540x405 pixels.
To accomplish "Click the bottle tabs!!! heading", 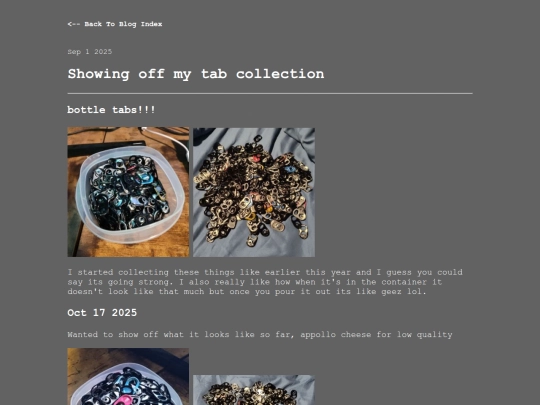I will click(111, 110).
